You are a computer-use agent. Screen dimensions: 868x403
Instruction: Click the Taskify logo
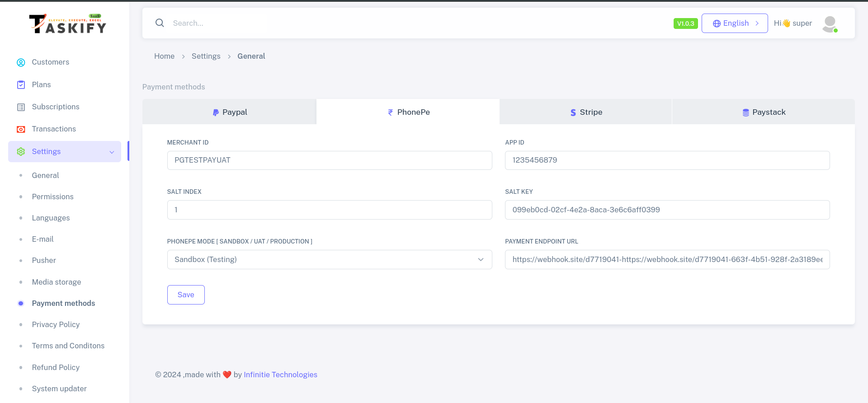[68, 24]
